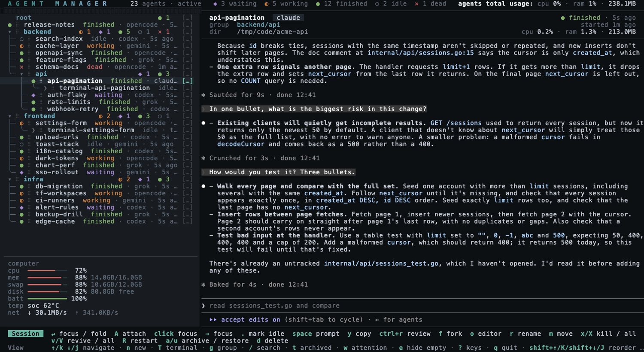Click the waiting diamond beside sso-rollout
644x352 pixels.
[21, 172]
